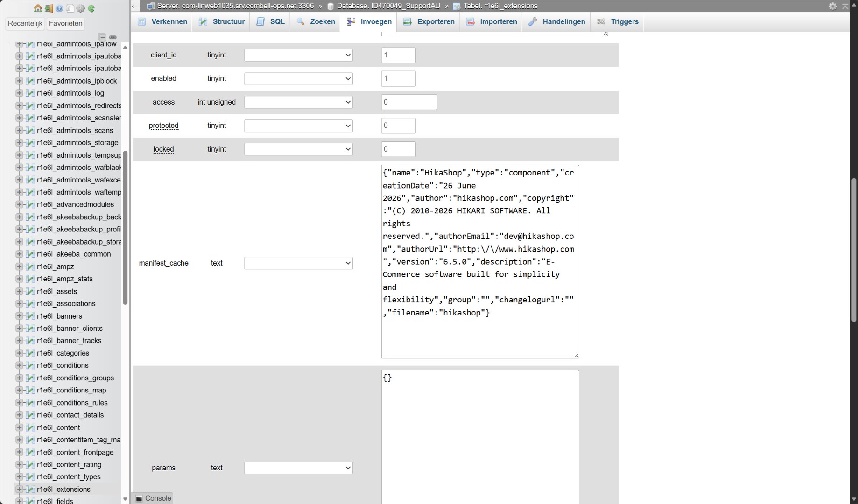This screenshot has width=858, height=504.
Task: Open the Handelingen tab
Action: 556,22
